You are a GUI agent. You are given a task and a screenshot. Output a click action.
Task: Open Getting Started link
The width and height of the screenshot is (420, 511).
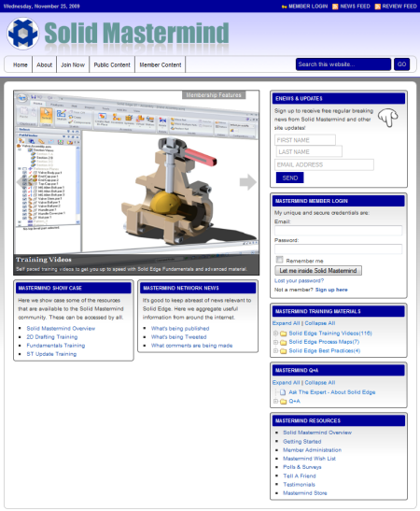pos(302,442)
